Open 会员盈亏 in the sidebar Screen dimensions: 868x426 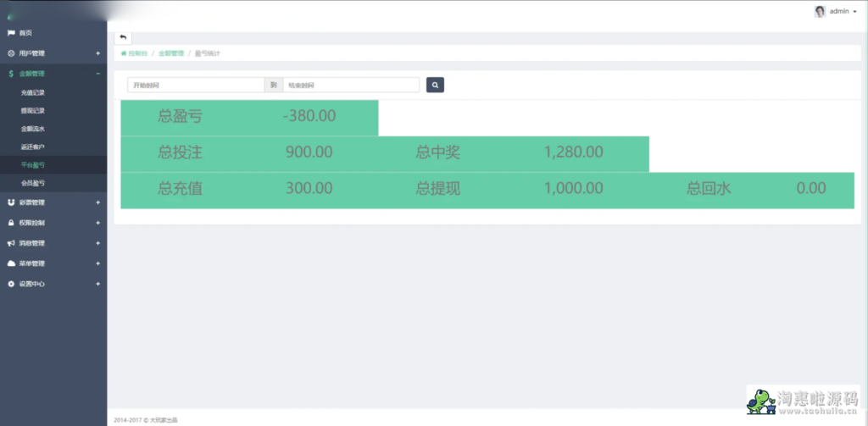tap(33, 183)
